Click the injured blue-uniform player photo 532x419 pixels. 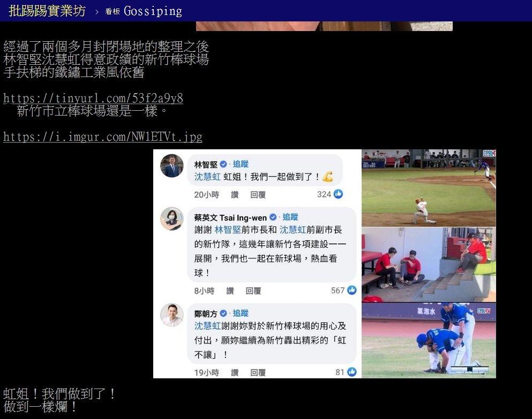click(429, 340)
